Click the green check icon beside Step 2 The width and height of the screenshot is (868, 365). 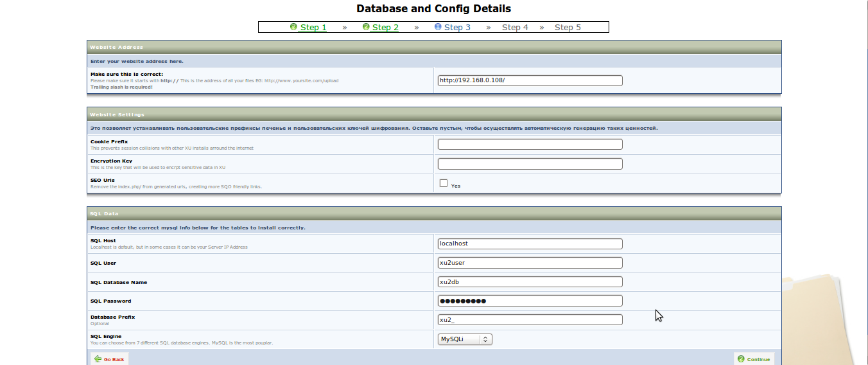[x=366, y=27]
